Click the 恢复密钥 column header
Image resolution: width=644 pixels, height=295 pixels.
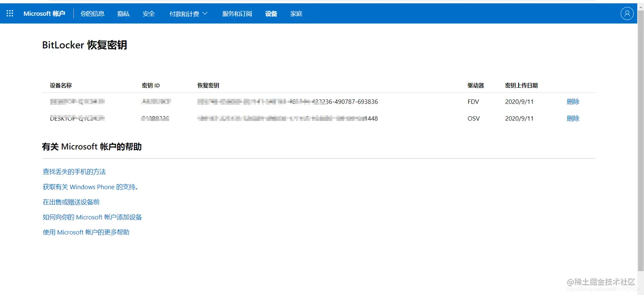tap(208, 85)
